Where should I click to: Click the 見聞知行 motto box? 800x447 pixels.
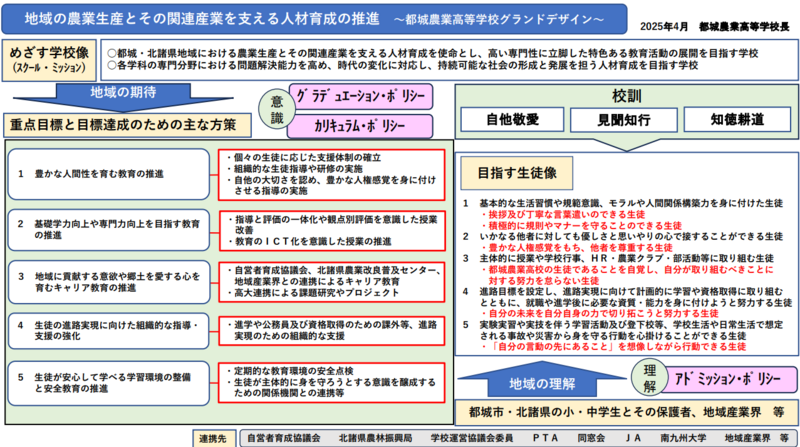pos(624,119)
